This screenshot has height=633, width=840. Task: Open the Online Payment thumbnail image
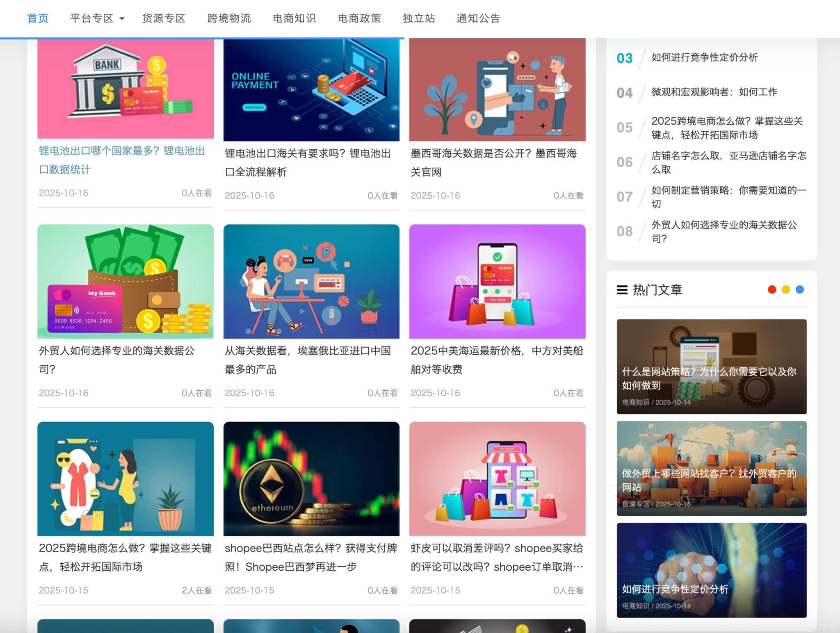tap(311, 90)
